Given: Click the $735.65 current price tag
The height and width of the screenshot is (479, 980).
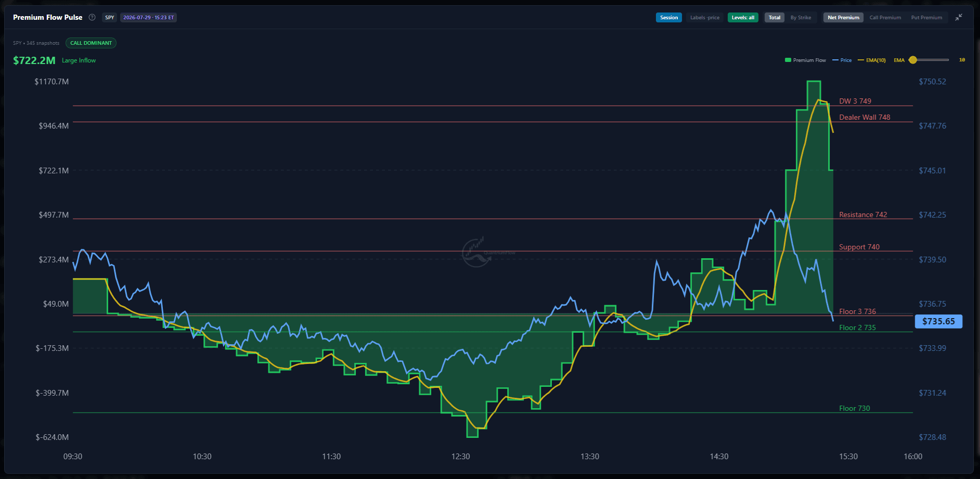Looking at the screenshot, I should [x=938, y=321].
